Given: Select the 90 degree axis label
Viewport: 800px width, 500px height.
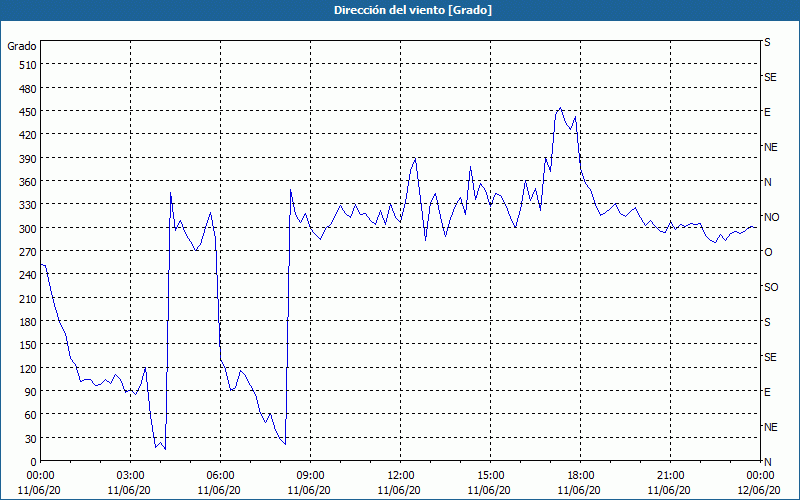Looking at the screenshot, I should [31, 392].
